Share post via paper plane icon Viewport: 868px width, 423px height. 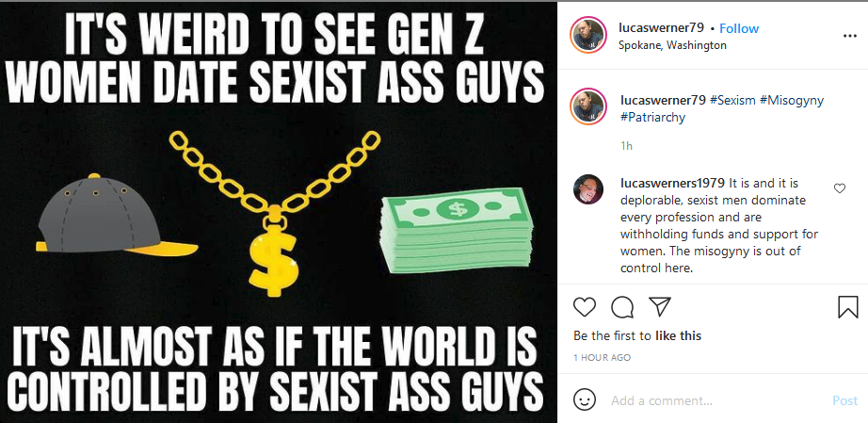[x=659, y=307]
